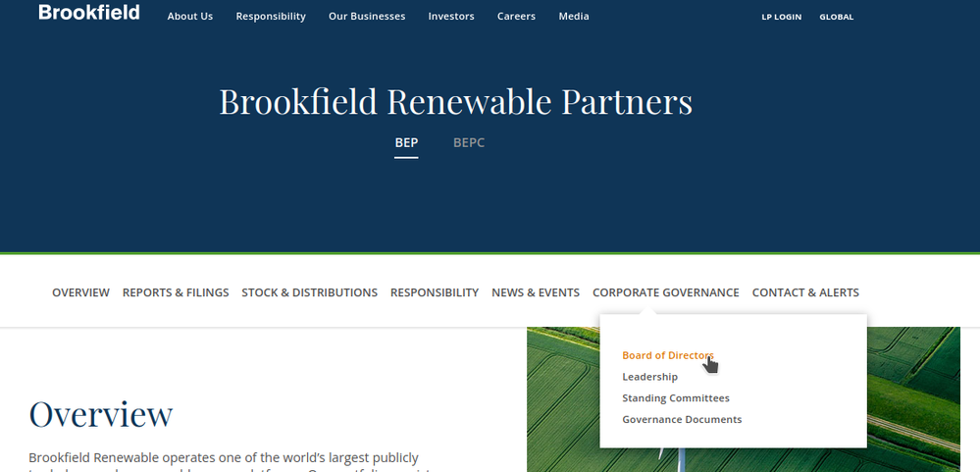This screenshot has width=980, height=472.
Task: Click CORPORATE GOVERNANCE menu heading
Action: pyautogui.click(x=666, y=292)
